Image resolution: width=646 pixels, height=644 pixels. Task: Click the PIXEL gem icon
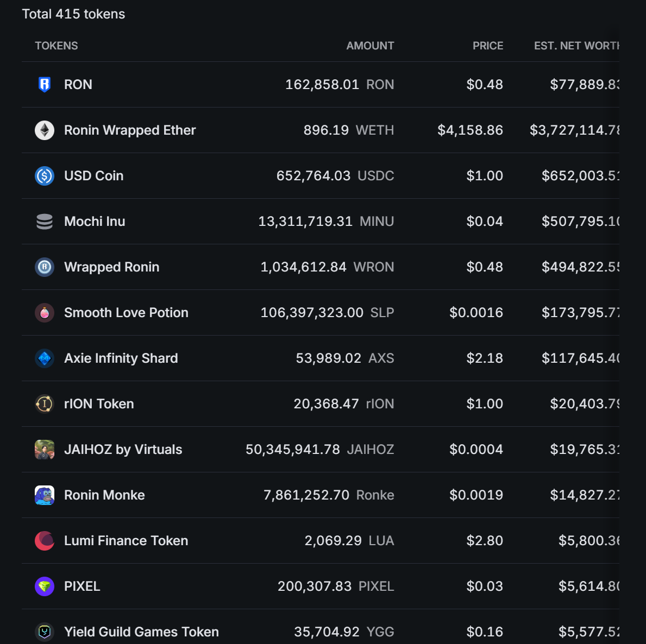[x=45, y=586]
